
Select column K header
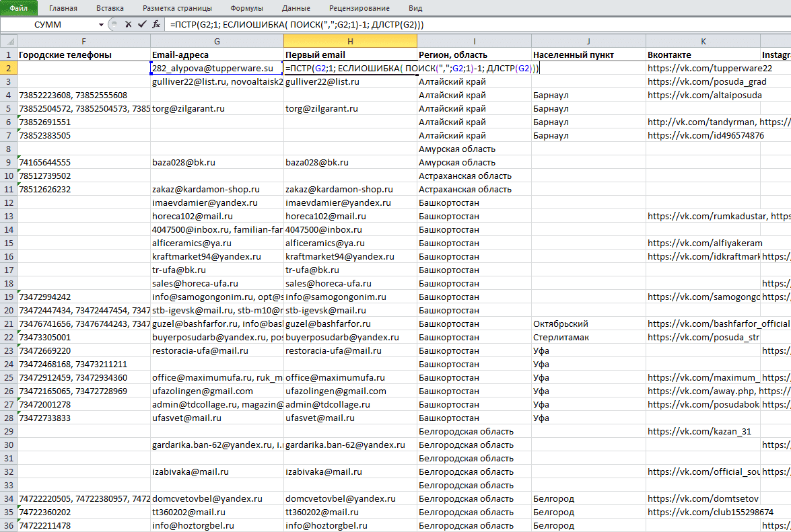703,41
